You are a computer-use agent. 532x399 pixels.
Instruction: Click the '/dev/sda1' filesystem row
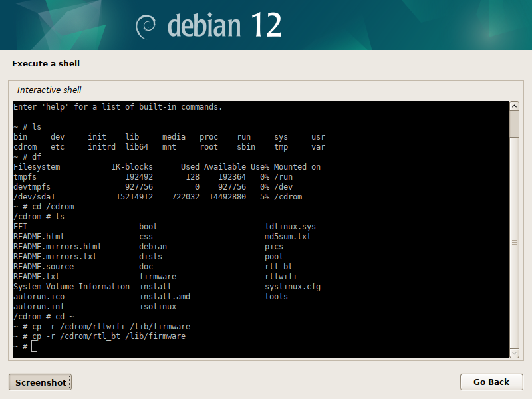click(158, 196)
